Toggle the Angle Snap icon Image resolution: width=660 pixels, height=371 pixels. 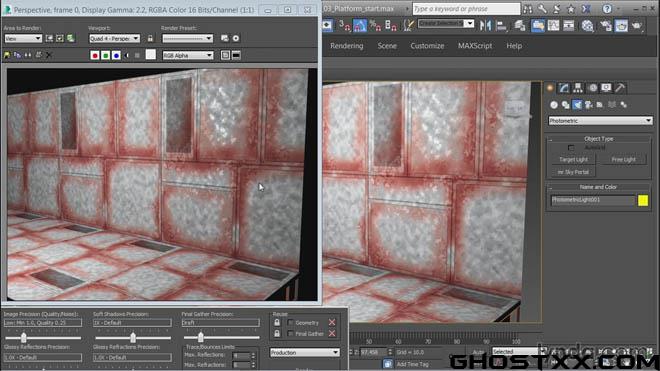tap(360, 26)
